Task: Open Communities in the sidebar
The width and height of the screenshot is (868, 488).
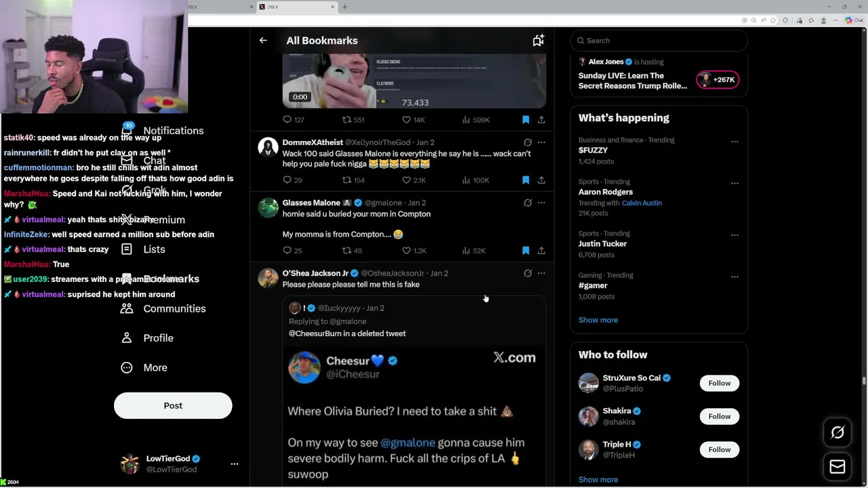Action: tap(163, 308)
